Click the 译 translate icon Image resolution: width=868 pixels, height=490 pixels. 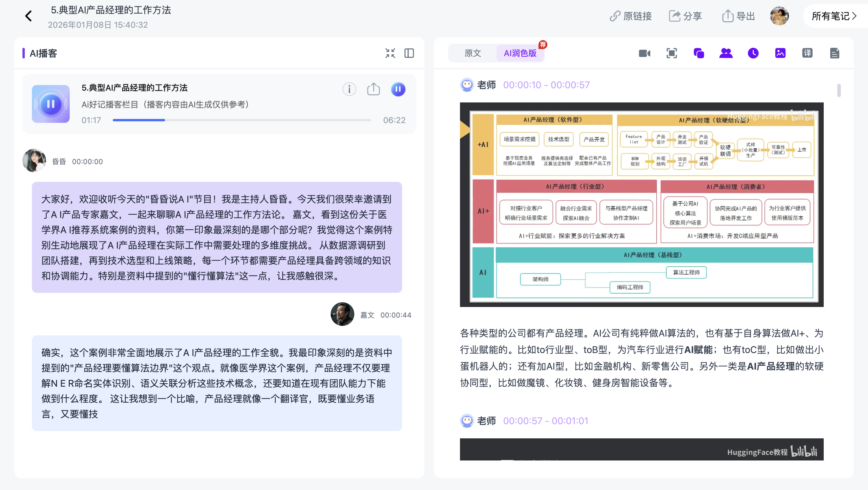(807, 53)
